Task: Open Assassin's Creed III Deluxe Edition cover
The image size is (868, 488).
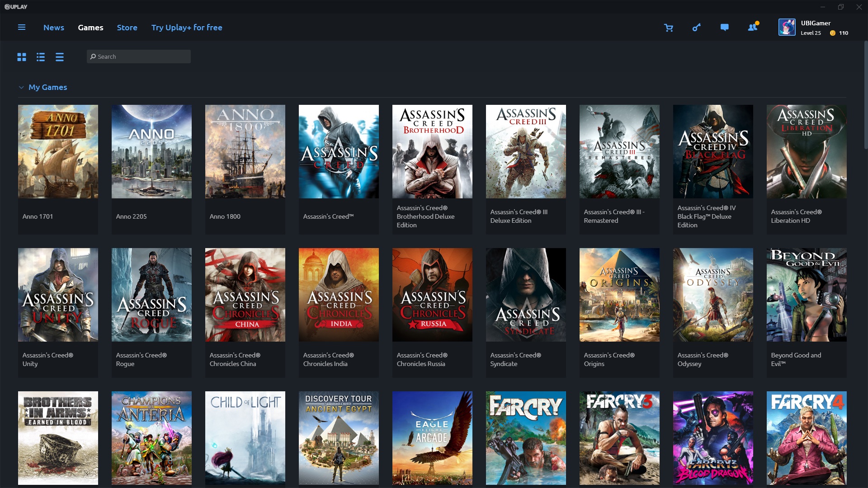Action: pos(526,151)
